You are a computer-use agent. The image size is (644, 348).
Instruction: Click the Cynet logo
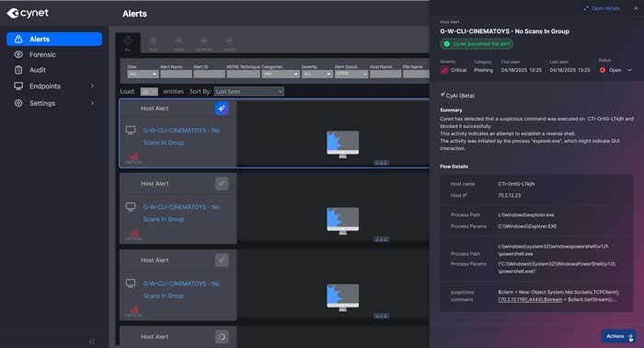point(28,13)
